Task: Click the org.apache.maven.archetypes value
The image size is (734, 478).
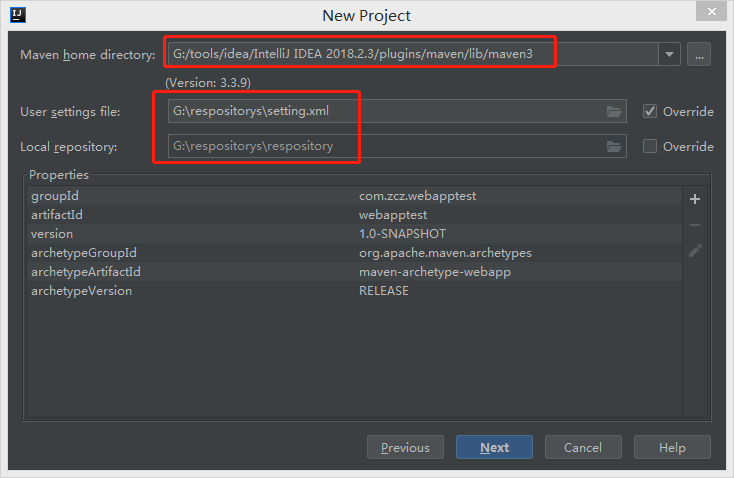Action: coord(445,253)
